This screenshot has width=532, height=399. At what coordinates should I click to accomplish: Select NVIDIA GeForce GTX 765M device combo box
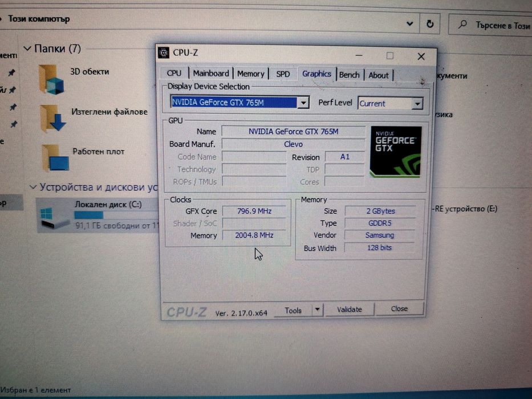[239, 102]
